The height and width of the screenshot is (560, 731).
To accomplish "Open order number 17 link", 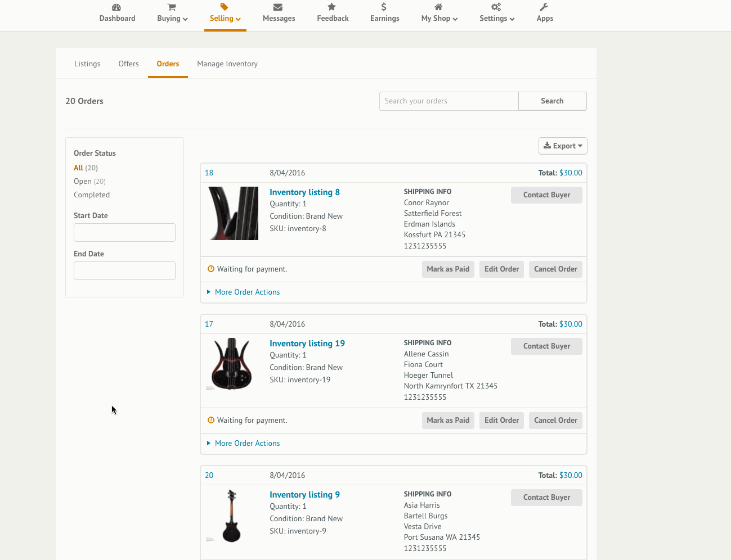I will pos(209,324).
